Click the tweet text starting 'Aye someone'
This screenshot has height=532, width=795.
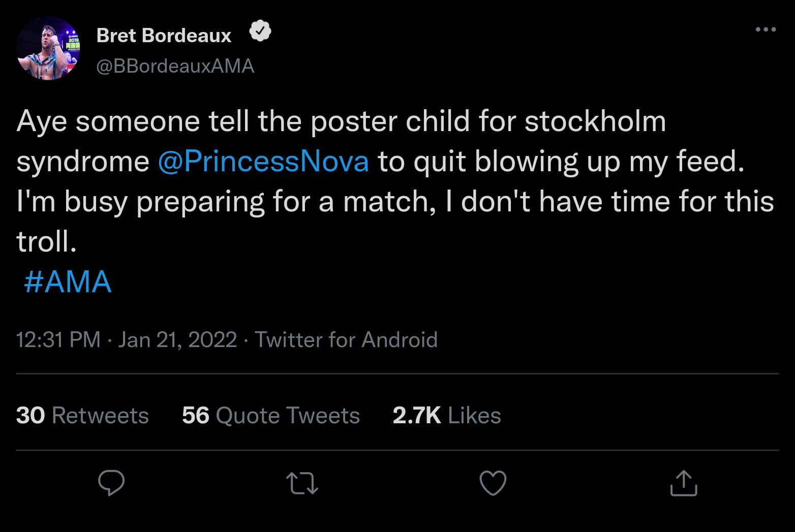[341, 122]
